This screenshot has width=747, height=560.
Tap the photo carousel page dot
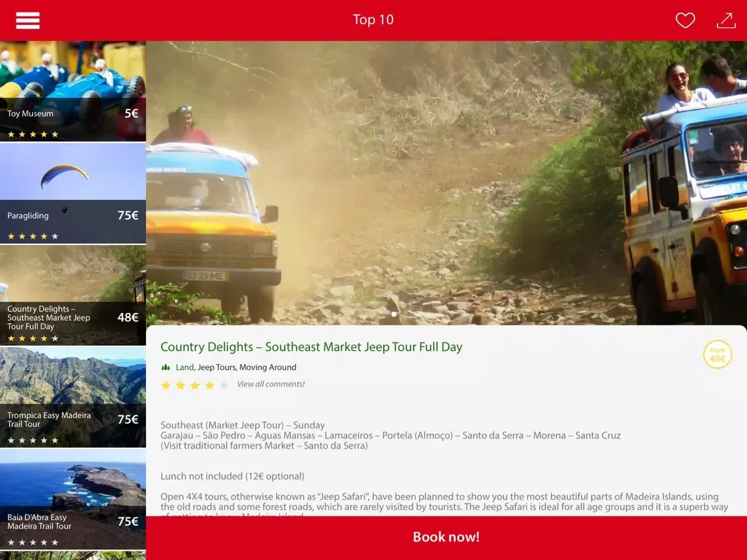pos(393,314)
